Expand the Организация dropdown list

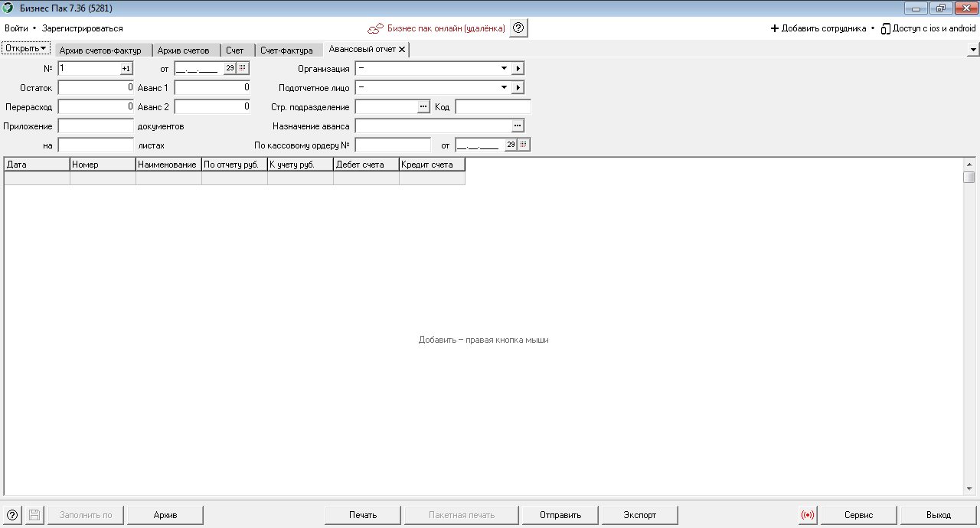[504, 68]
